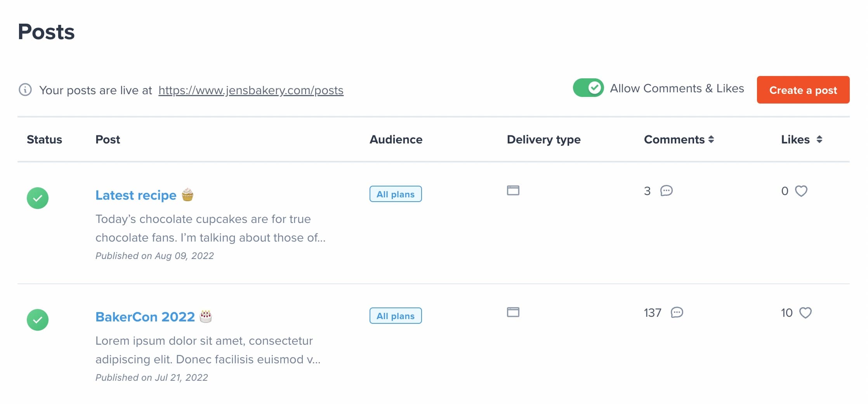Open comments via the speech bubble on Latest recipe

(x=666, y=191)
